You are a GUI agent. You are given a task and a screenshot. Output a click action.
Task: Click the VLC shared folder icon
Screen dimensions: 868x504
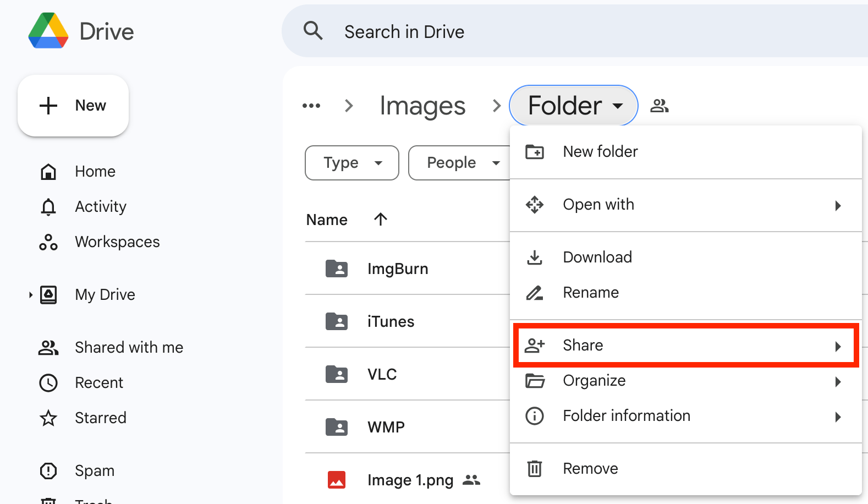click(337, 374)
